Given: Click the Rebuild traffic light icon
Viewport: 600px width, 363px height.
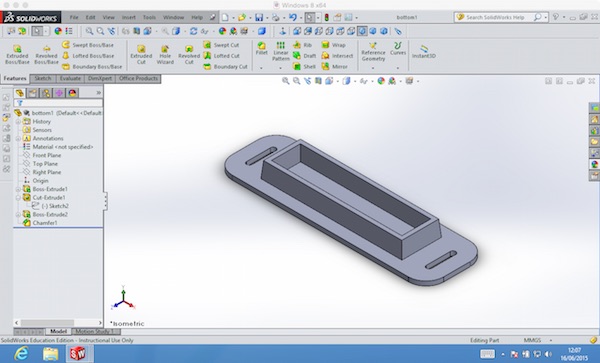Looking at the screenshot, I should pos(326,17).
